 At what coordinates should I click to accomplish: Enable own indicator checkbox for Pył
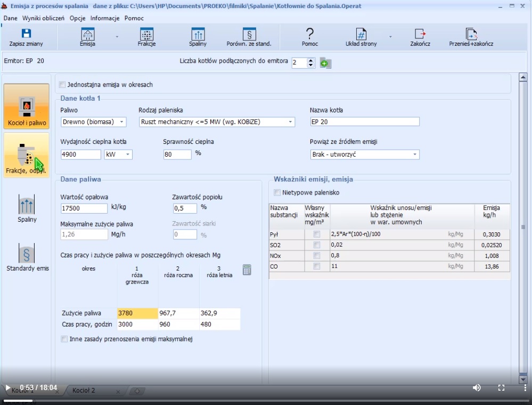pyautogui.click(x=316, y=234)
